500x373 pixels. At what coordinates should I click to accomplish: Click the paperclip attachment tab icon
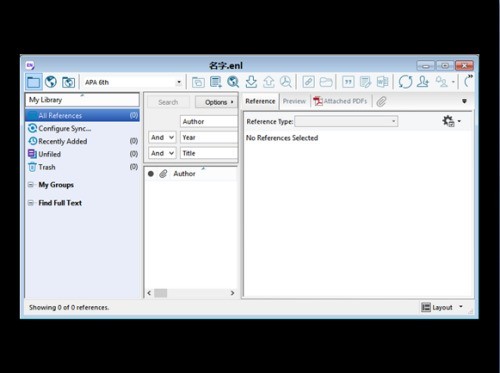(381, 102)
